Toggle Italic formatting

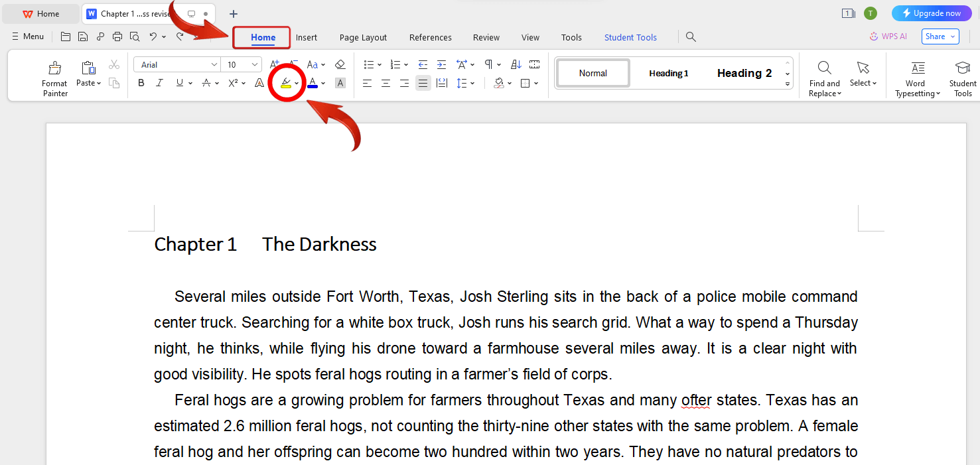[159, 83]
